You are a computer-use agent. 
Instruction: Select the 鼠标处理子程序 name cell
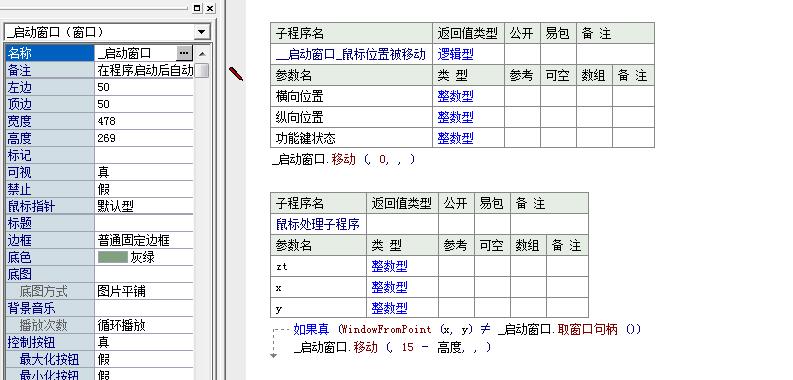pyautogui.click(x=318, y=224)
